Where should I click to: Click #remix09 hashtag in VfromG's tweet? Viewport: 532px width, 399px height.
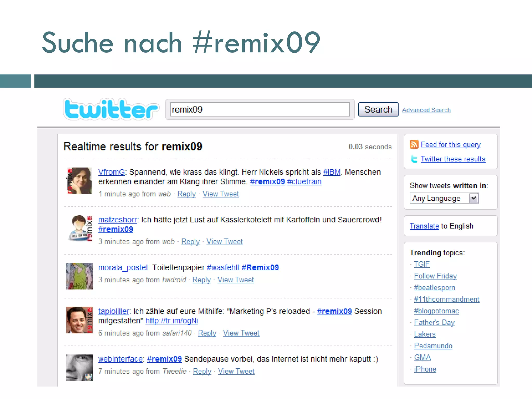point(267,182)
